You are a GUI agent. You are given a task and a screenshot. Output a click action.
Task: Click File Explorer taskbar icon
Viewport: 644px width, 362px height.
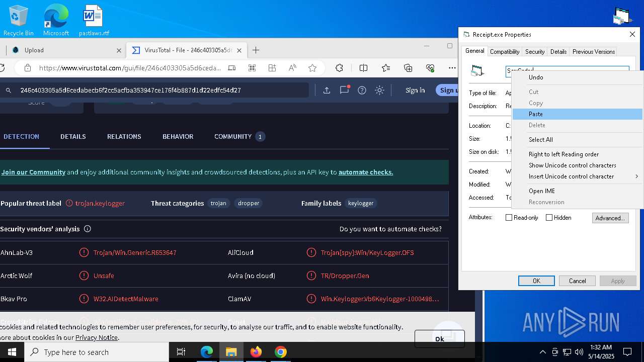coord(231,352)
